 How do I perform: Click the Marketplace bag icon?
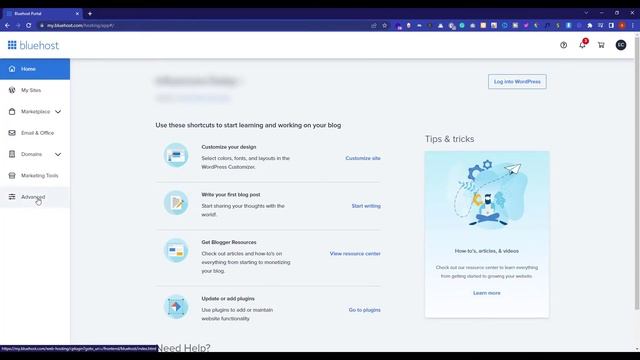point(12,111)
